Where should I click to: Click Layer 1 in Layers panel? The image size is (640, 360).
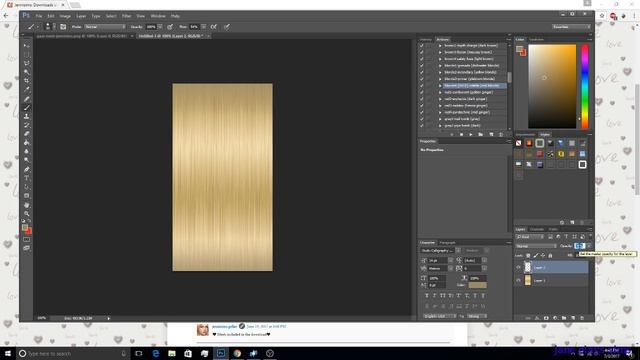[x=552, y=280]
